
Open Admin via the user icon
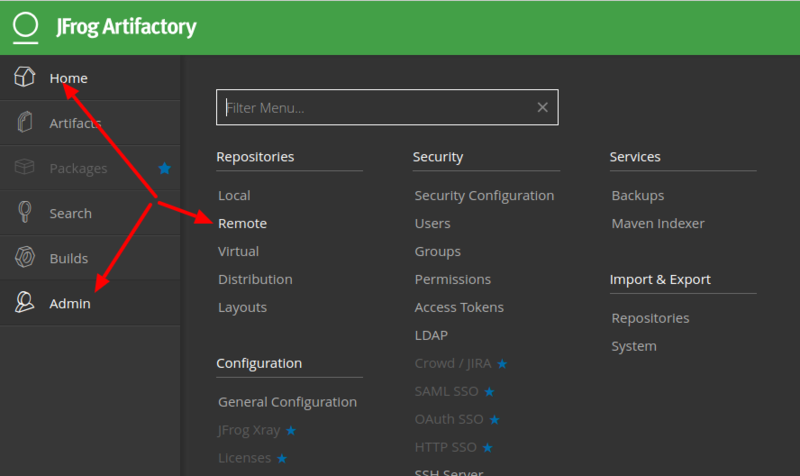pyautogui.click(x=25, y=303)
